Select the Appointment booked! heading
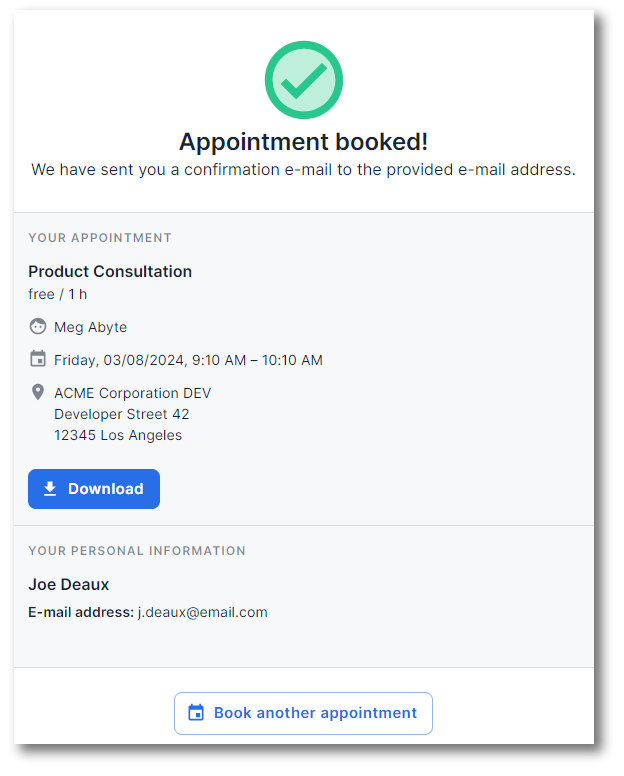 click(x=303, y=142)
